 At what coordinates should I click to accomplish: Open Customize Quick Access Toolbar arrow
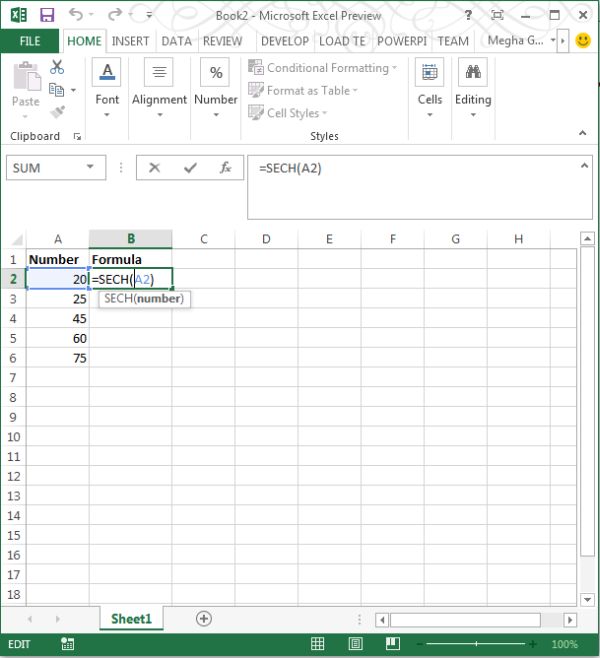point(149,16)
